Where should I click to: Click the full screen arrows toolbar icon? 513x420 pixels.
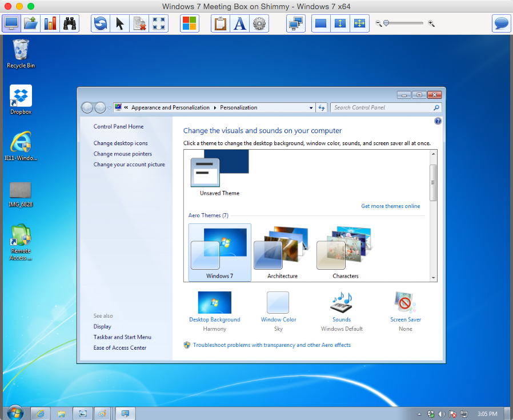pyautogui.click(x=158, y=23)
